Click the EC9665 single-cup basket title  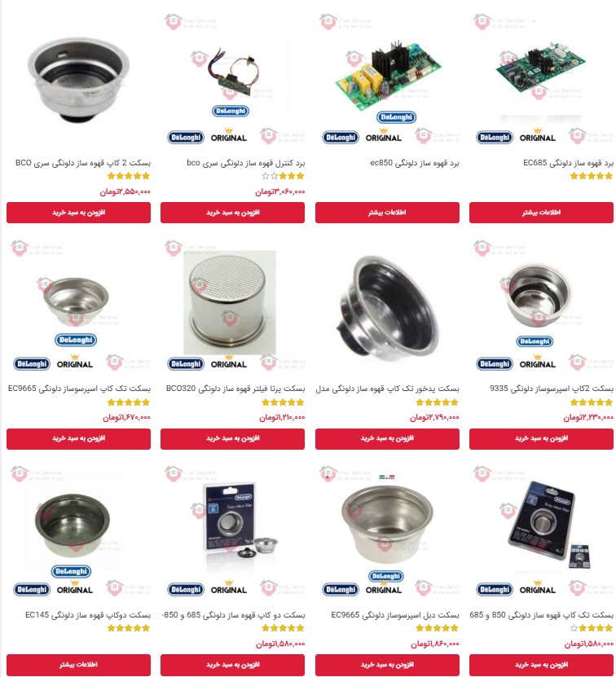80,388
